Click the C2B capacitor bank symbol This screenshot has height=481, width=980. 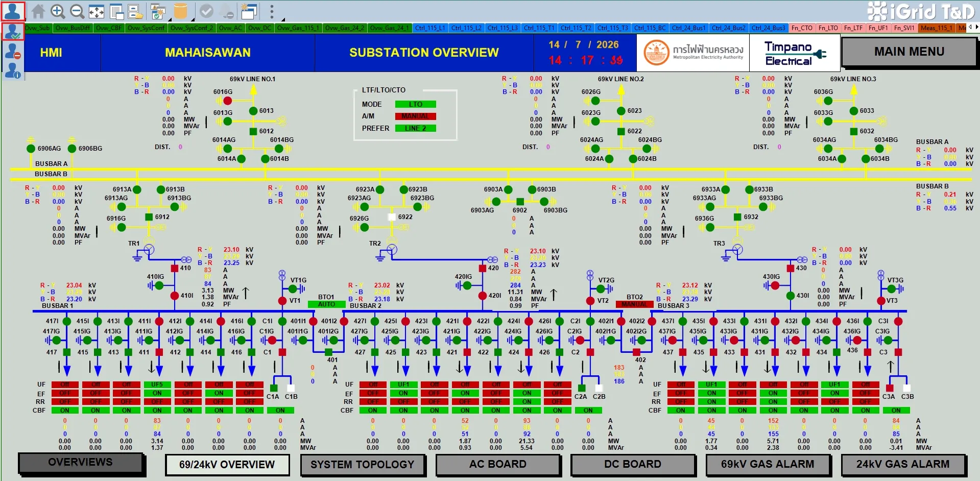click(x=599, y=388)
